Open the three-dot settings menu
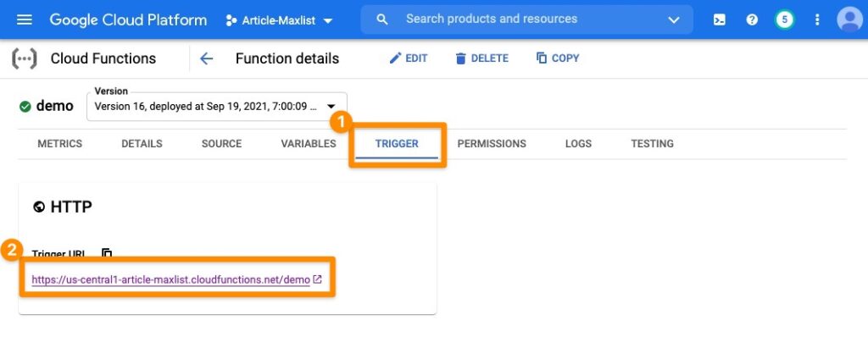This screenshot has height=337, width=868. click(x=816, y=20)
